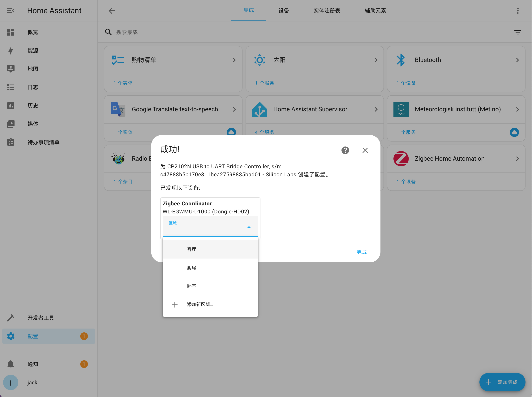Click the help question mark icon in dialog
The width and height of the screenshot is (532, 397).
coord(345,150)
